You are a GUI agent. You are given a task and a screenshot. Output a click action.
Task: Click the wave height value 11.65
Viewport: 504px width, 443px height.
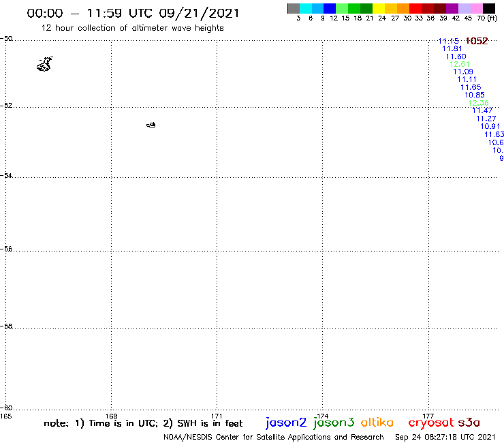[x=471, y=87]
